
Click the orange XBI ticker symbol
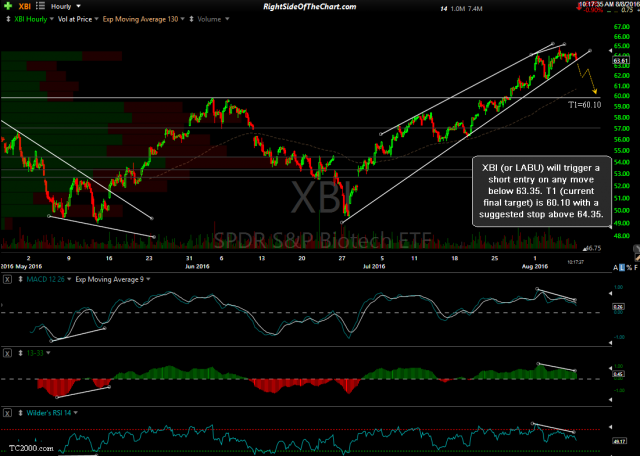pos(25,7)
